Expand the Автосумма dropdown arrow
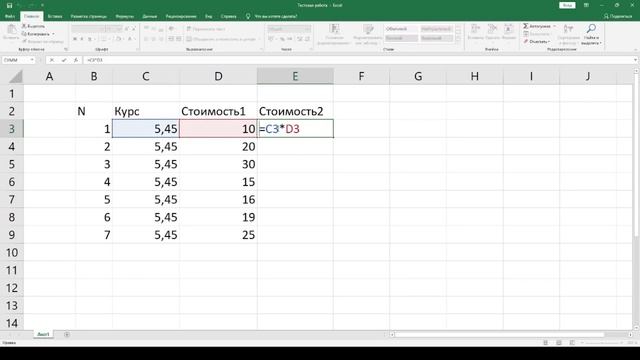 tap(555, 26)
